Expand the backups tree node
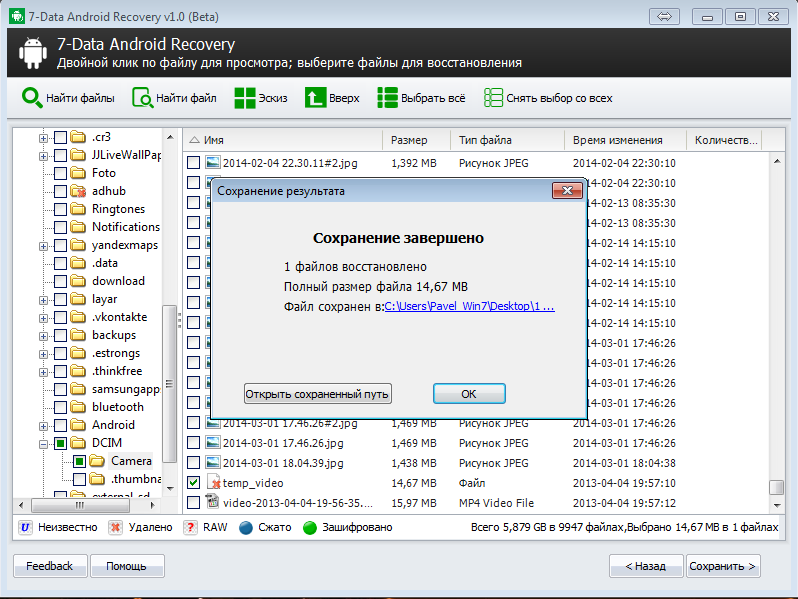 tap(43, 336)
